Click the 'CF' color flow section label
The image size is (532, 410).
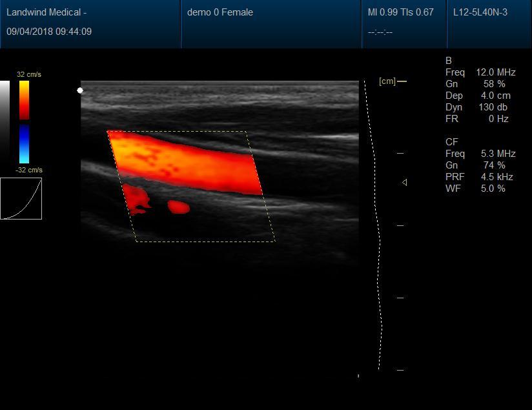(451, 142)
